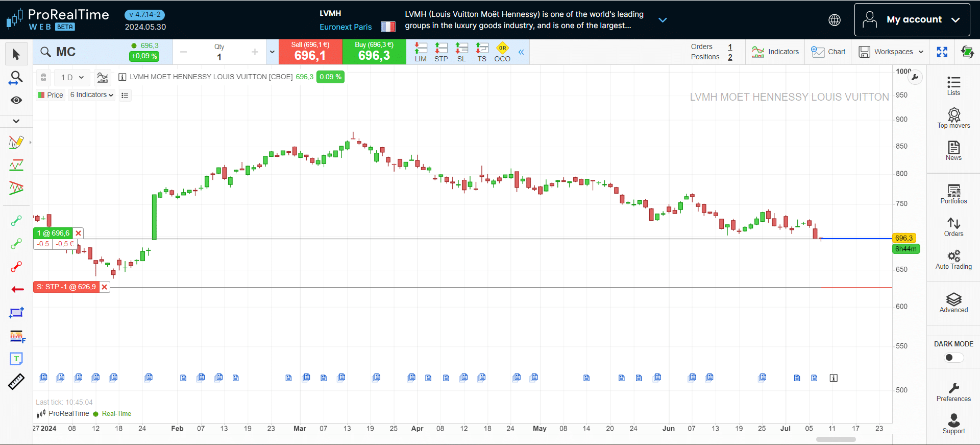This screenshot has height=445, width=980.
Task: Open the Orders side panel
Action: (953, 227)
